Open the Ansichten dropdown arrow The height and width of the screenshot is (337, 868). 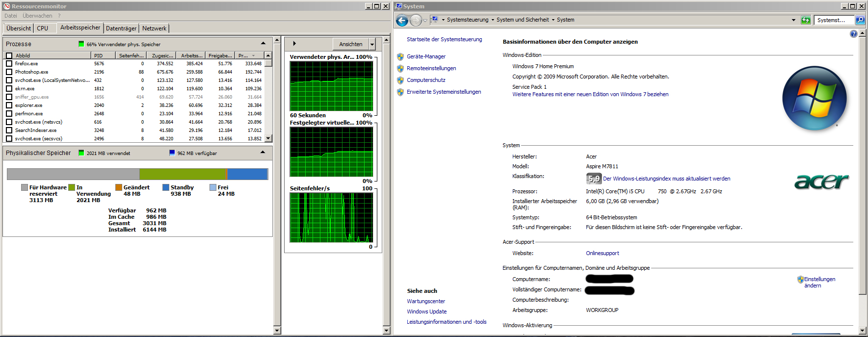tap(372, 44)
